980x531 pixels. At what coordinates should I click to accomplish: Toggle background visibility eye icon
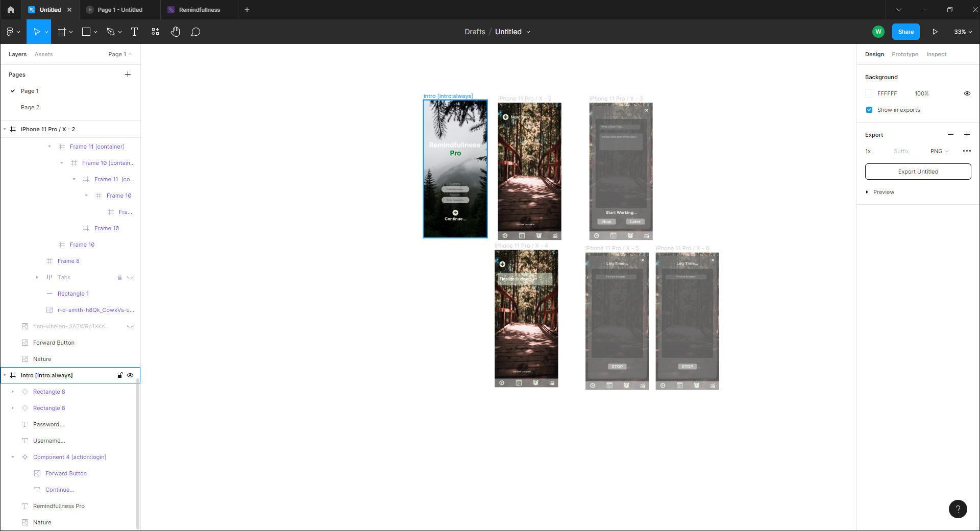point(967,93)
